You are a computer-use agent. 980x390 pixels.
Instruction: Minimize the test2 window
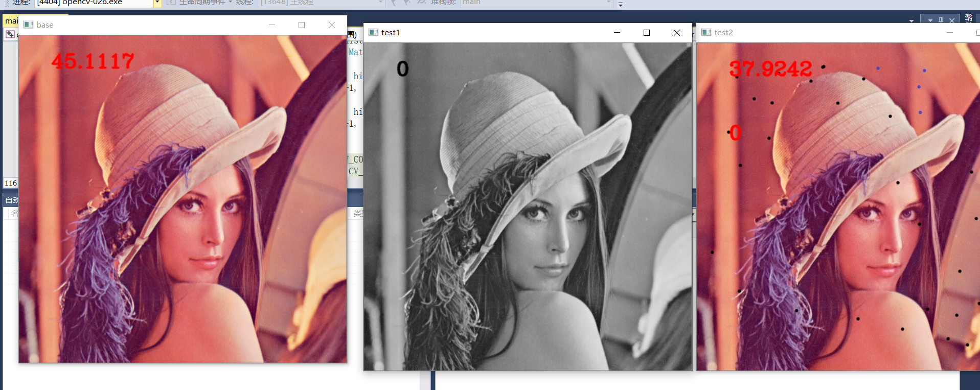click(950, 32)
